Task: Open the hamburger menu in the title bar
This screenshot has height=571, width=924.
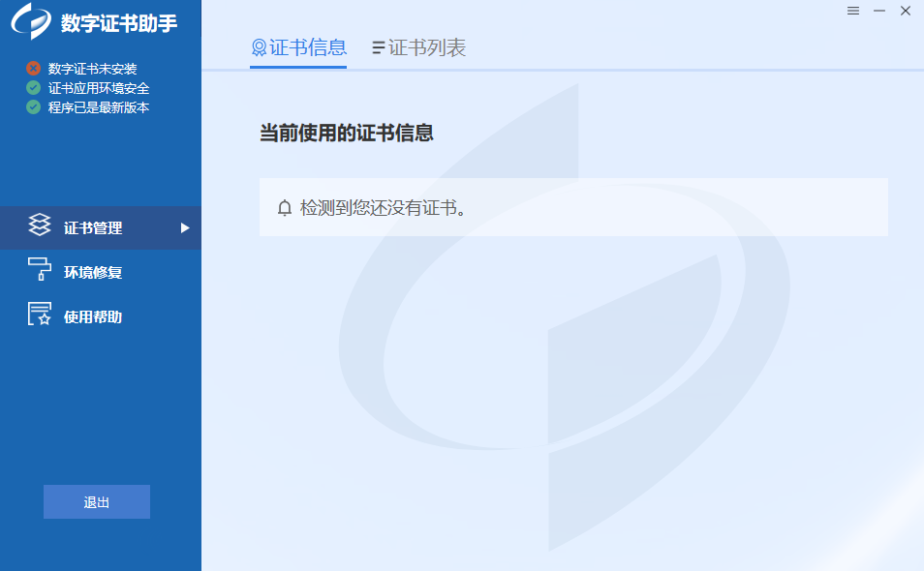Action: 853,11
